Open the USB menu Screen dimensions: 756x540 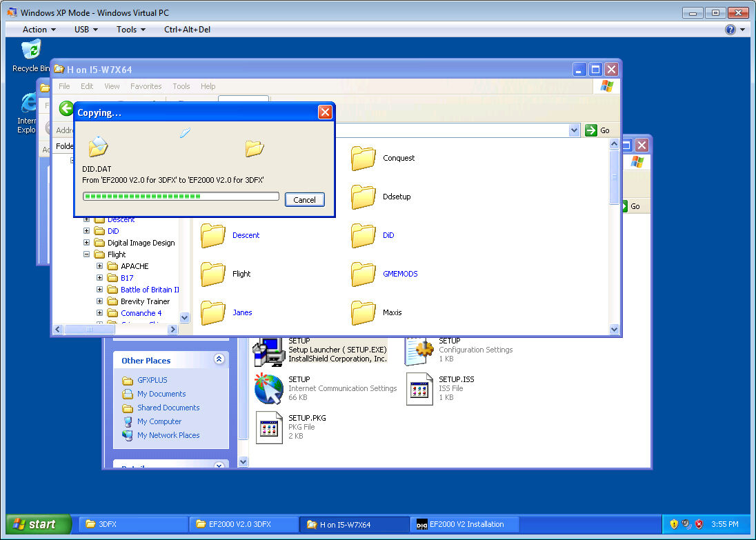[x=86, y=30]
